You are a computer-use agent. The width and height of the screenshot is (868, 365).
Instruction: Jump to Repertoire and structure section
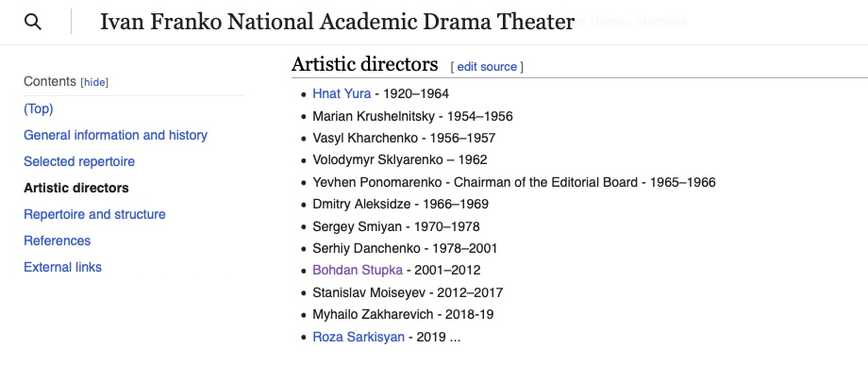click(94, 214)
